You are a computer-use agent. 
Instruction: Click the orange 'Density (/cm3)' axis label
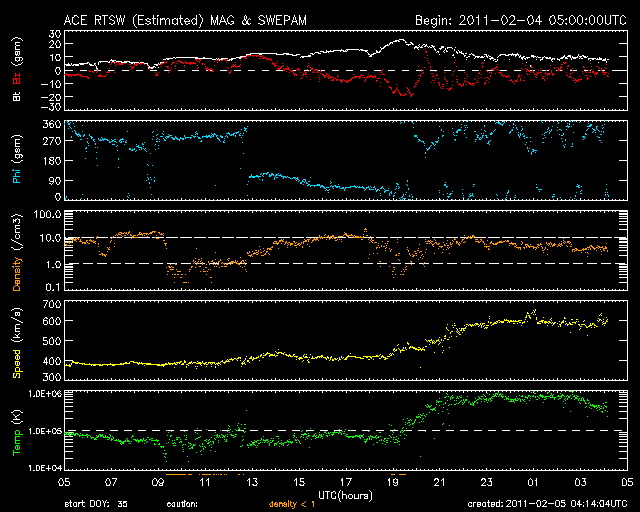[x=17, y=252]
